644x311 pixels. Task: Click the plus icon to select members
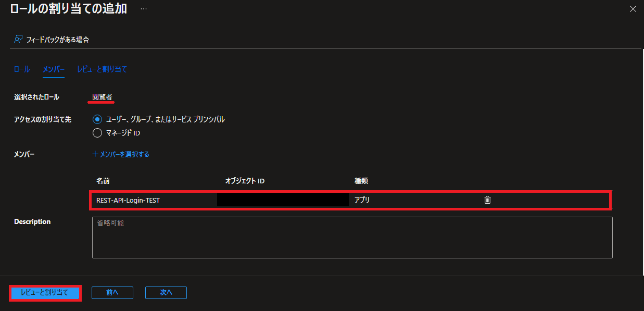(95, 154)
